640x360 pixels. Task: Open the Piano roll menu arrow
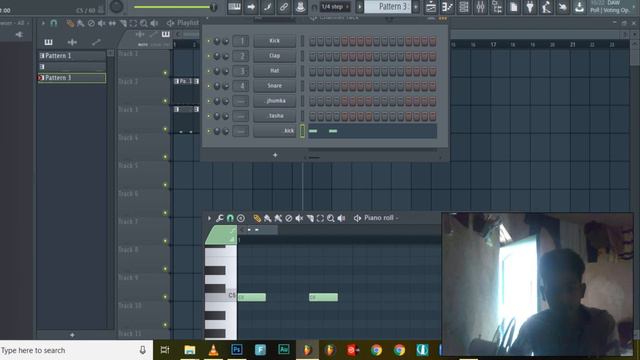tap(209, 218)
